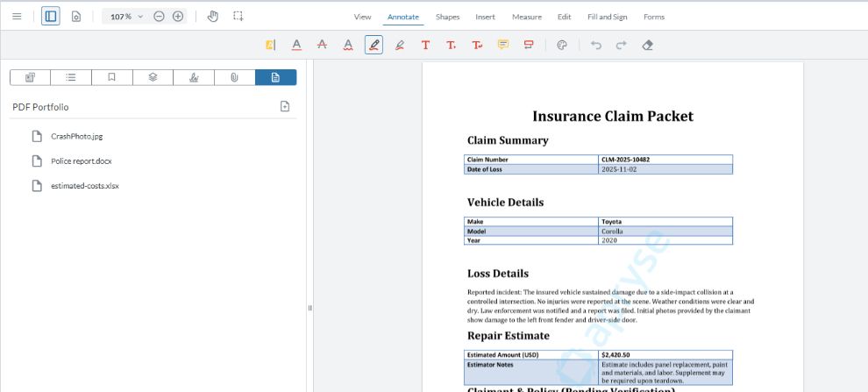Click the PDF Portfolio panel title
This screenshot has width=868, height=392.
point(40,107)
